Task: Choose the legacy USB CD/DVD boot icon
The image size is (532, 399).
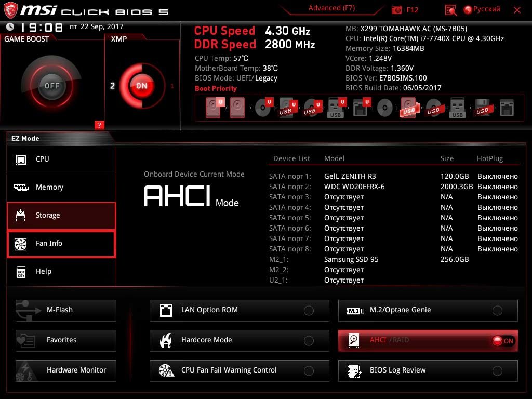Action: coord(434,108)
